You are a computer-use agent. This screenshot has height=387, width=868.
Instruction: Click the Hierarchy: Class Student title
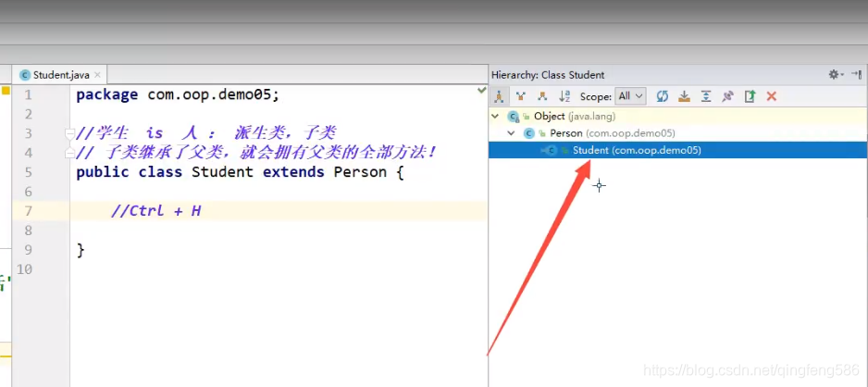click(x=548, y=75)
